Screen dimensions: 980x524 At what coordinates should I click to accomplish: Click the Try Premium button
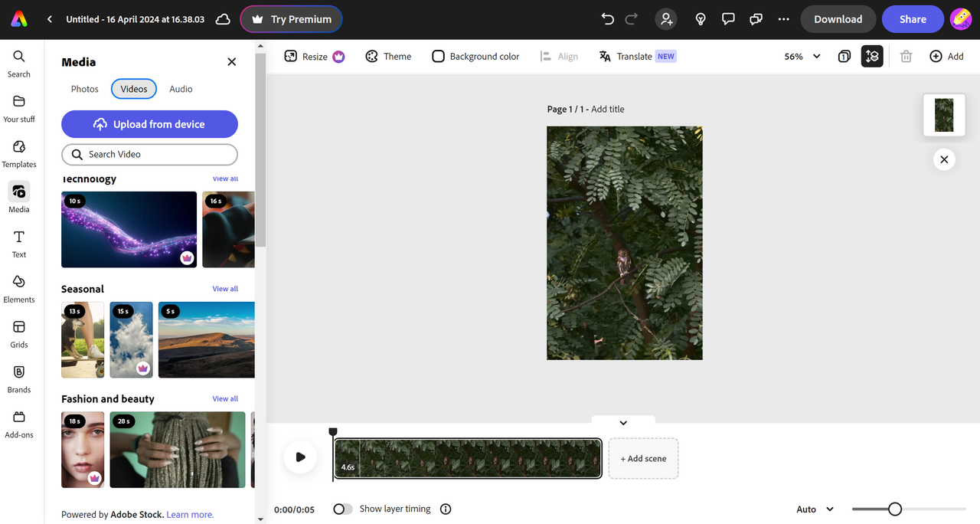point(291,19)
